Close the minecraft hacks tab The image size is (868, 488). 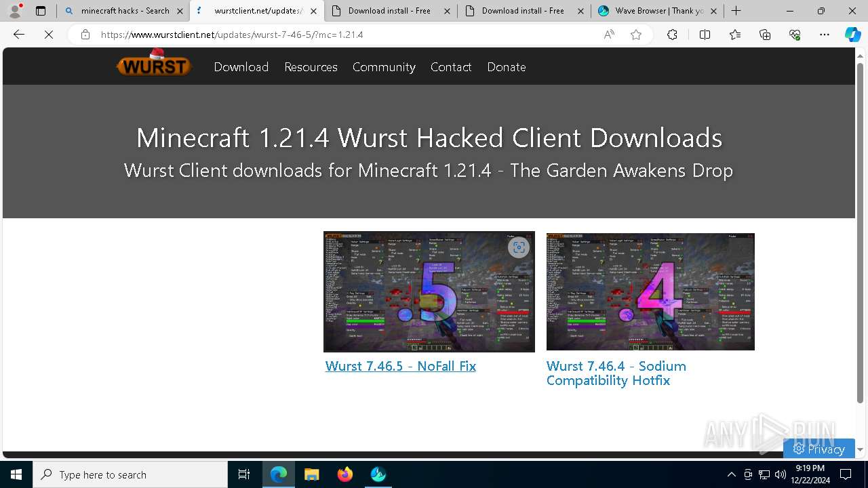point(180,11)
